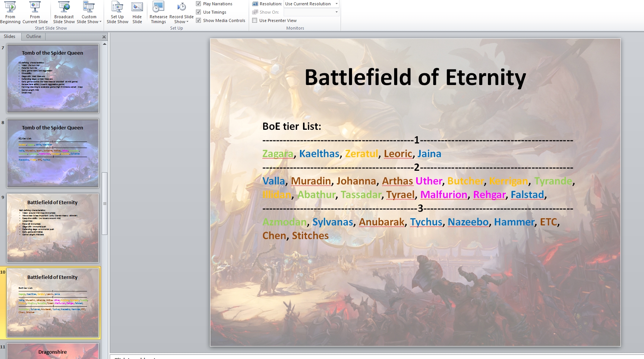Screen dimensions: 644x359
Task: Click the thumbnail pane scroll-up arrow
Action: 104,44
